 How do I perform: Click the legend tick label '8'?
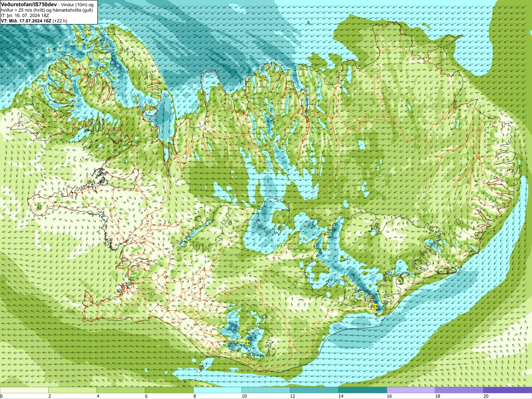195,396
